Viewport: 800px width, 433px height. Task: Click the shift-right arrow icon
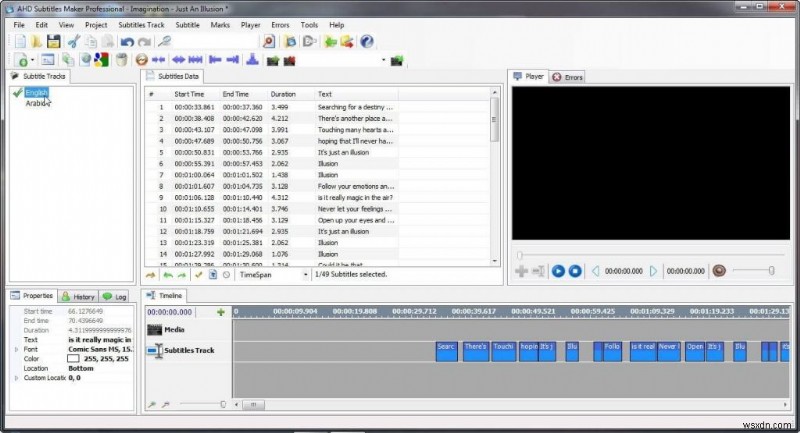coord(233,60)
